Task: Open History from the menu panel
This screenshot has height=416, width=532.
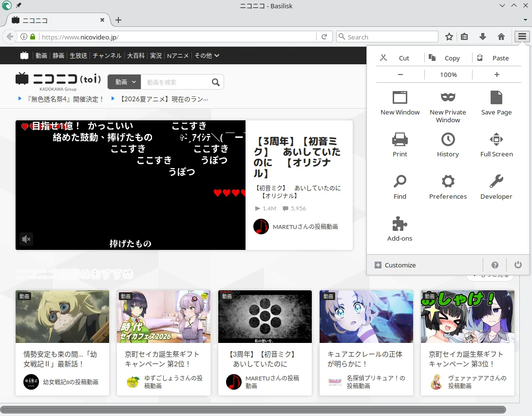Action: pos(448,145)
